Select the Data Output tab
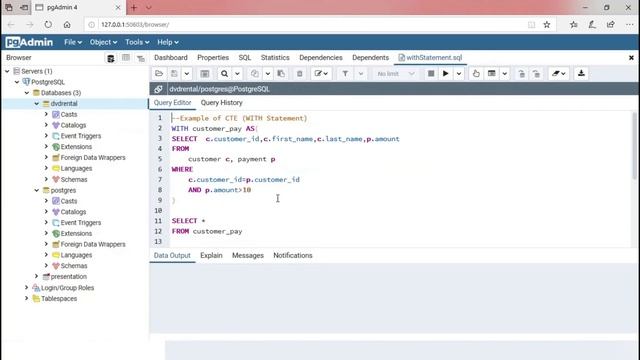This screenshot has width=640, height=360. pos(172,256)
